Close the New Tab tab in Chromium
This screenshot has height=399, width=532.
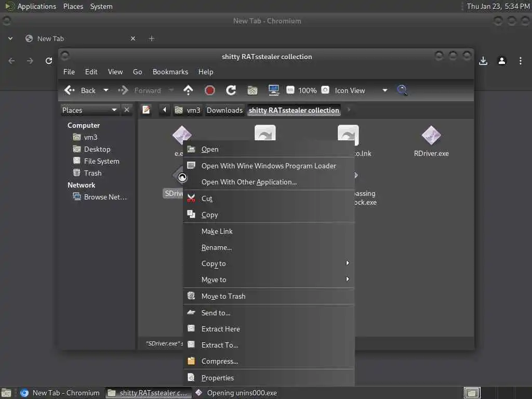133,38
